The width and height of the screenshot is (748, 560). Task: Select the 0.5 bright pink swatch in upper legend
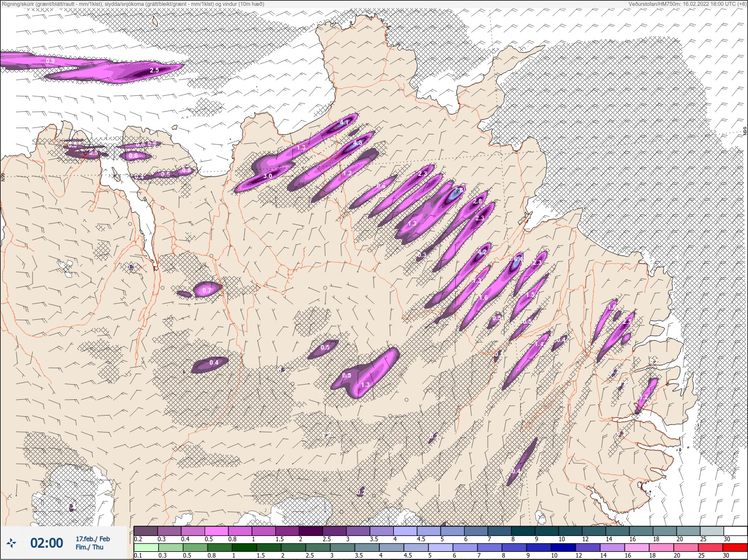click(x=216, y=531)
